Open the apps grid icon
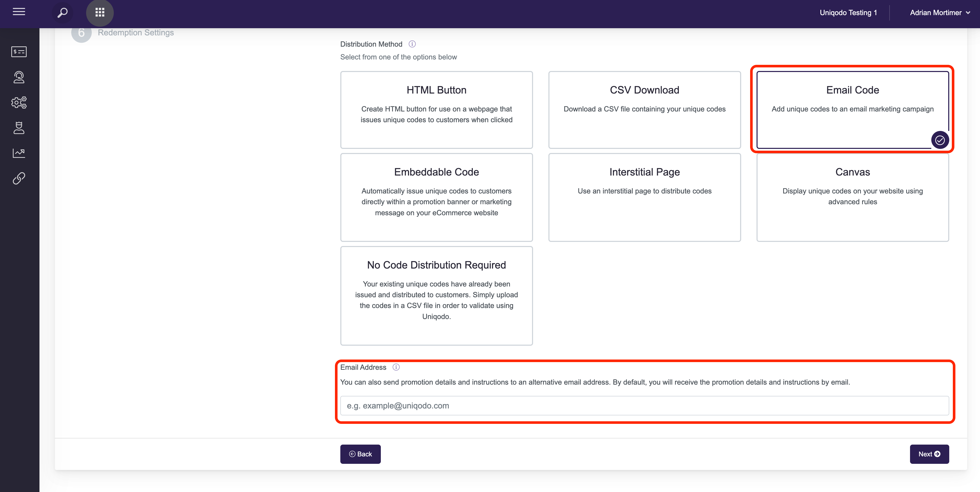 tap(100, 13)
